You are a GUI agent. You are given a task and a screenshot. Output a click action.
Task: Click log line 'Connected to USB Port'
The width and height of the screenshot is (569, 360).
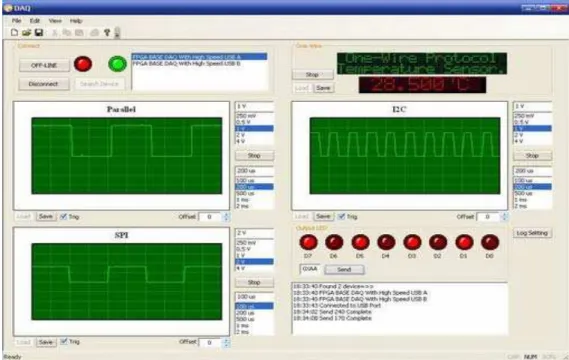337,305
